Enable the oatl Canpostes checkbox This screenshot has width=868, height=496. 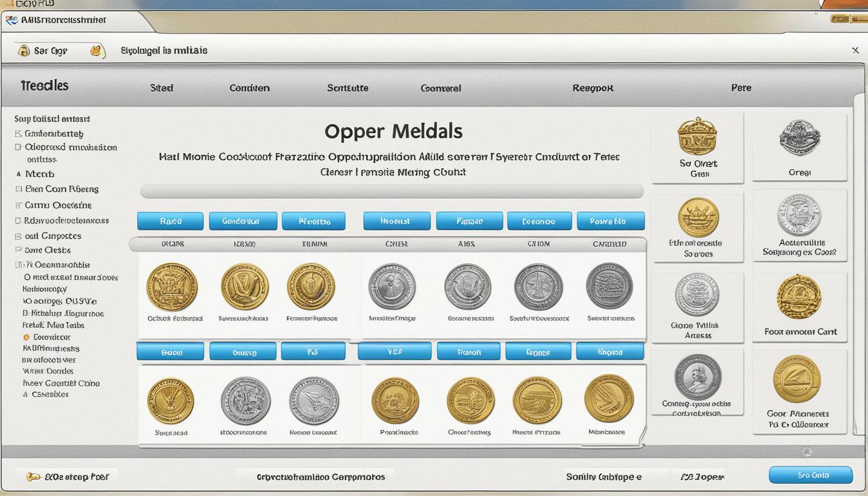(18, 236)
